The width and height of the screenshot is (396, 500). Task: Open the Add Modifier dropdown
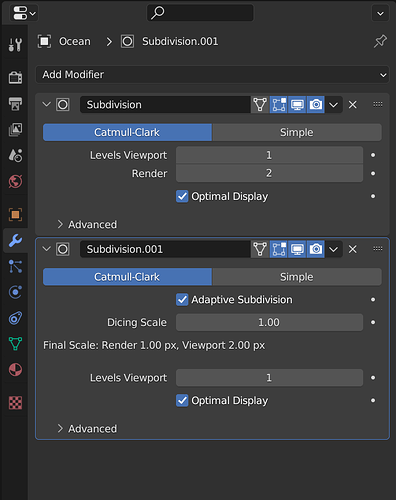[x=212, y=75]
